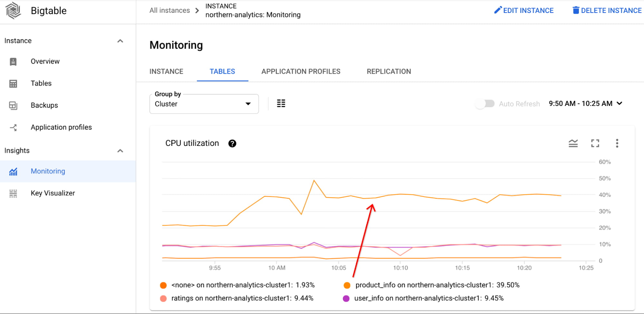
Task: Select Monitoring in the sidebar
Action: (x=68, y=171)
